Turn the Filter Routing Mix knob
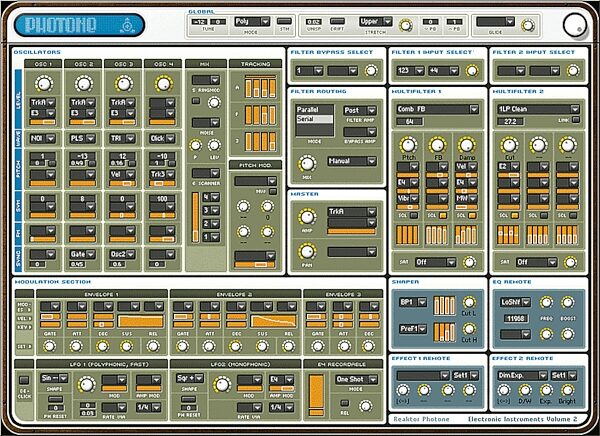This screenshot has width=600, height=436. tap(307, 164)
